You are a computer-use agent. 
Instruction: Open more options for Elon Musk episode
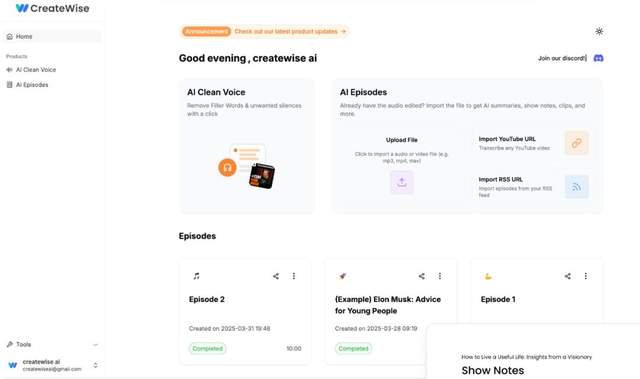point(440,276)
